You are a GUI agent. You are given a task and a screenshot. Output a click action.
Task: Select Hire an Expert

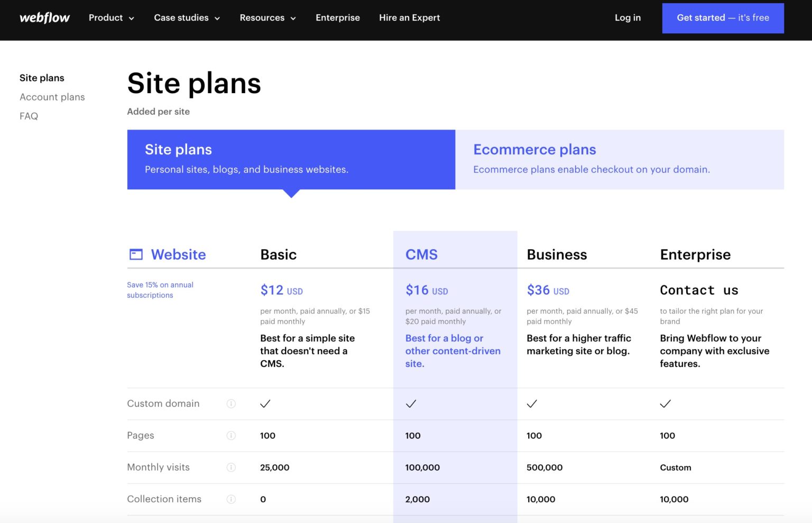409,17
